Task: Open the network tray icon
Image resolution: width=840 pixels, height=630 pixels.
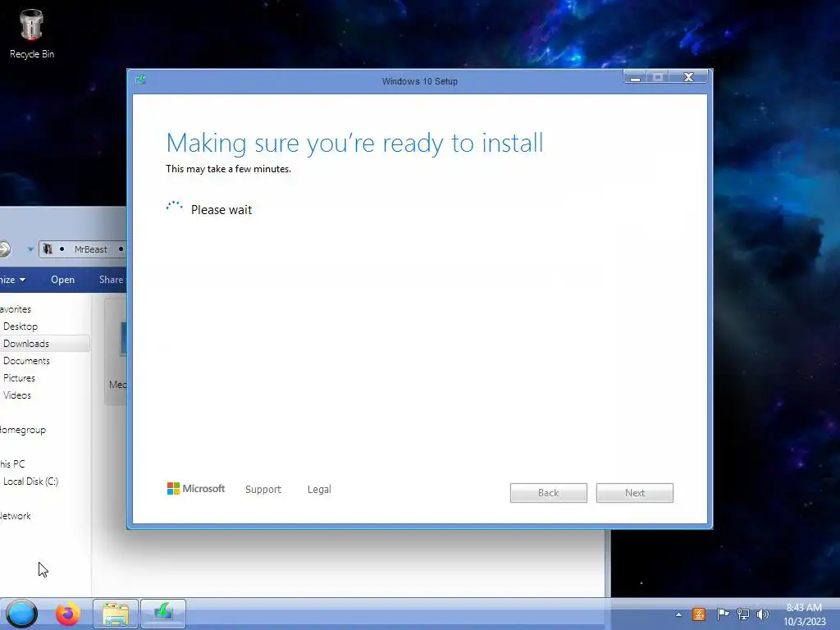Action: pyautogui.click(x=743, y=614)
